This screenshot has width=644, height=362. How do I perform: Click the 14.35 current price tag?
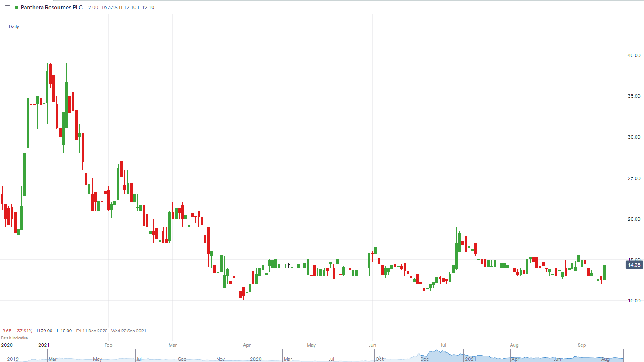[634, 265]
